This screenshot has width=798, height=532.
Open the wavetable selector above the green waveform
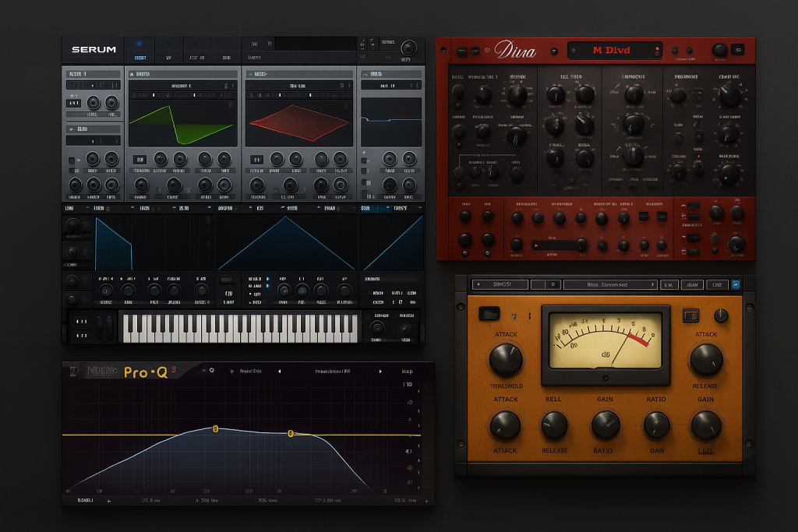pyautogui.click(x=182, y=86)
